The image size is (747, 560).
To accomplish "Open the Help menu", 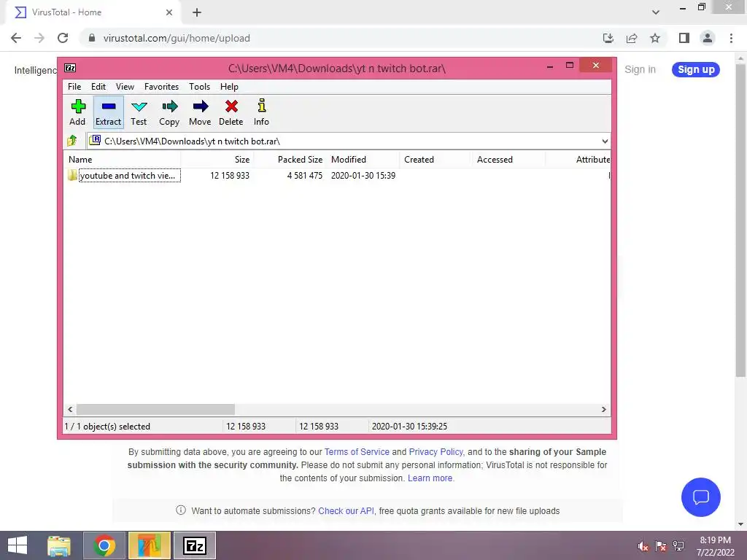I will point(229,87).
